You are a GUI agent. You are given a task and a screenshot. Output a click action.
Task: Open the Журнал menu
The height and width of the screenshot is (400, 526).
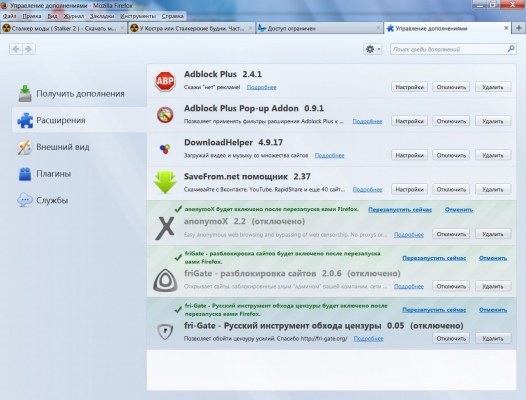pos(73,16)
